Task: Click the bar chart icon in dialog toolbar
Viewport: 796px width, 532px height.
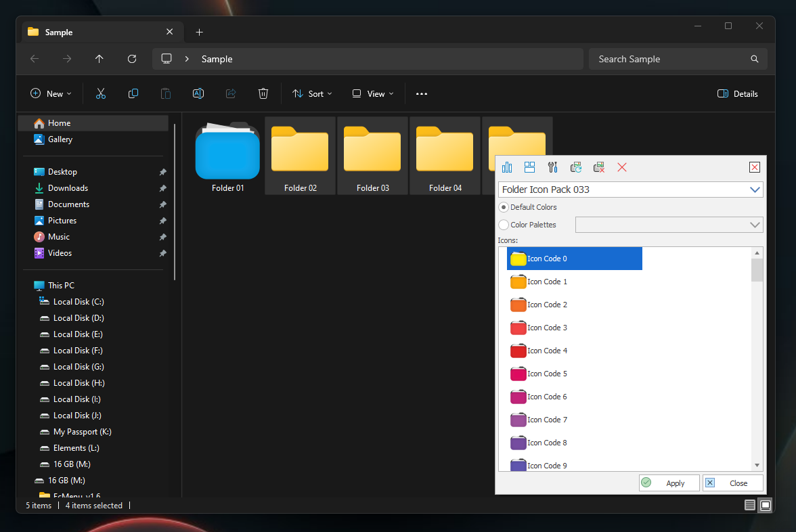Action: coord(506,168)
